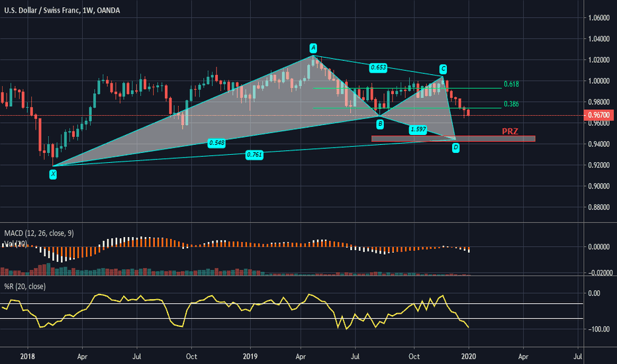Viewport: 617px width, 364px height.
Task: Click the B point label
Action: (x=380, y=124)
